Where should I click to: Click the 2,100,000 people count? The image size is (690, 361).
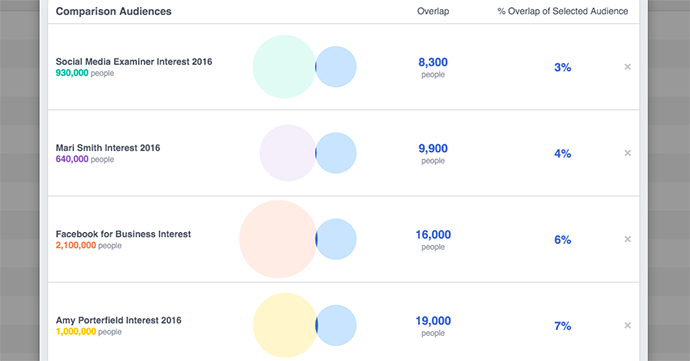88,246
